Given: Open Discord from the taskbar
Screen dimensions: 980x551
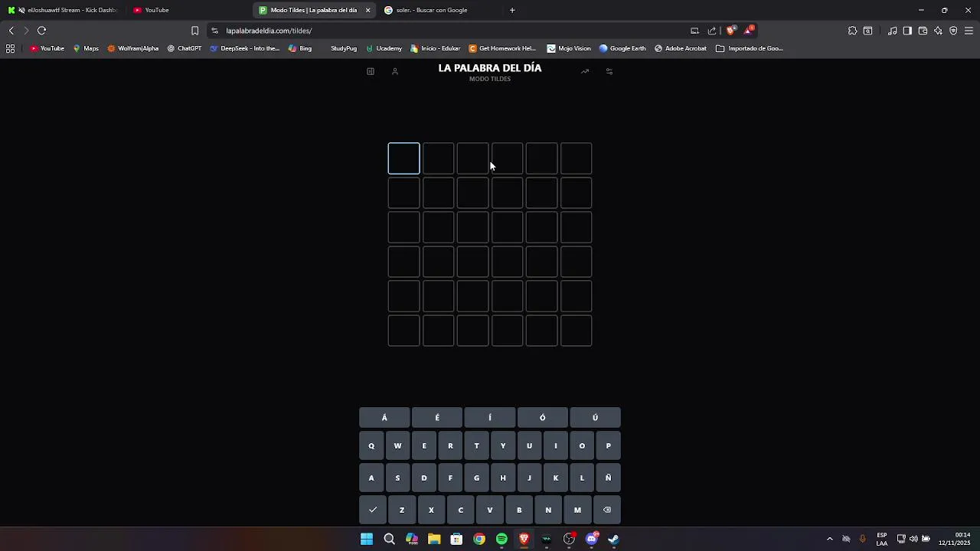Looking at the screenshot, I should pos(592,539).
